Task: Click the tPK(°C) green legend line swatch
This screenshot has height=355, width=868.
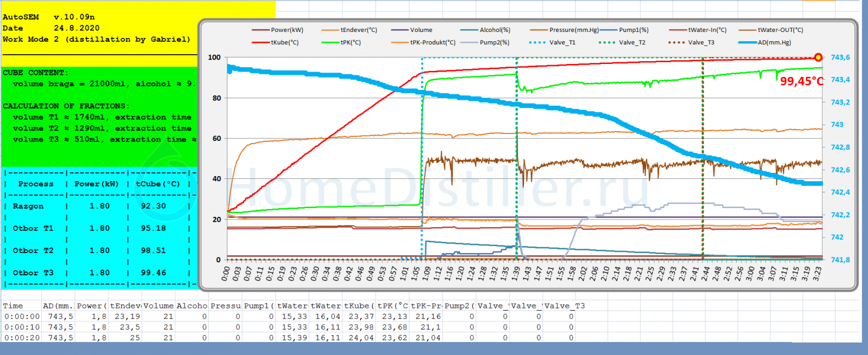Action: (x=330, y=42)
